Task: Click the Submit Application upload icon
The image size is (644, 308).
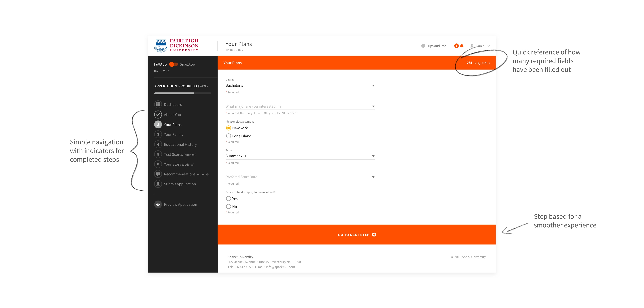Action: (158, 184)
